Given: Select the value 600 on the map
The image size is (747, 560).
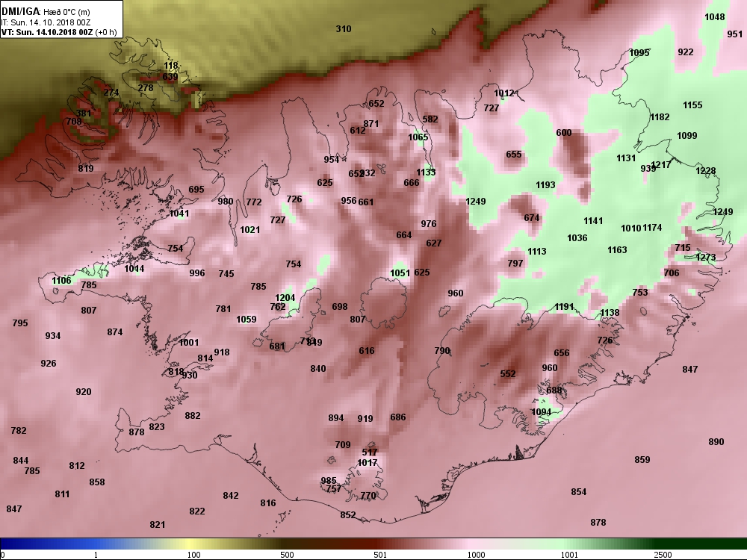Looking at the screenshot, I should click(563, 133).
